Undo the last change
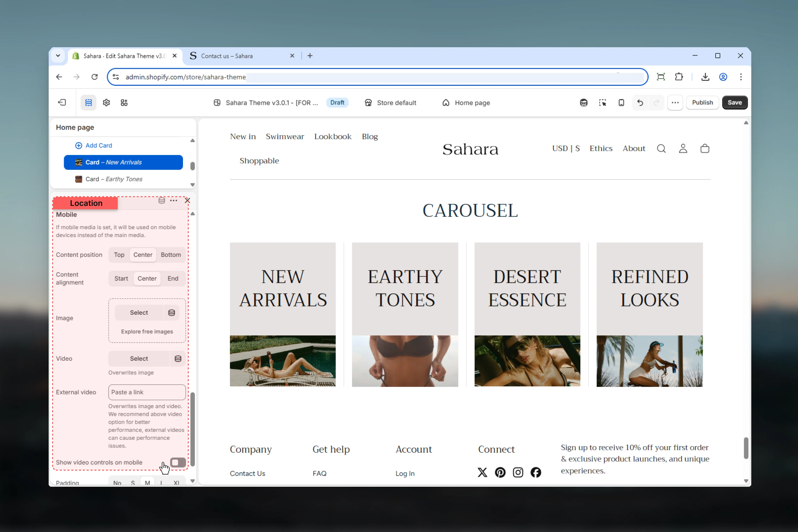Image resolution: width=798 pixels, height=532 pixels. click(x=640, y=102)
